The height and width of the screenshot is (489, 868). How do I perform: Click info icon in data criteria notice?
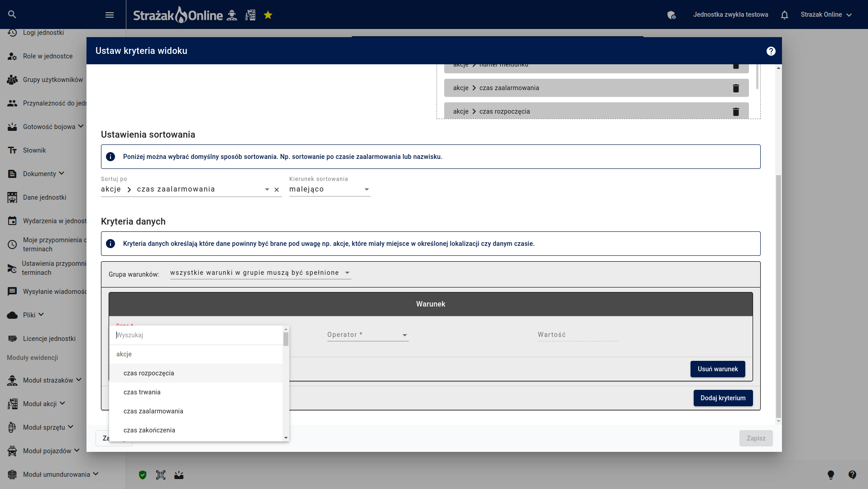point(110,244)
